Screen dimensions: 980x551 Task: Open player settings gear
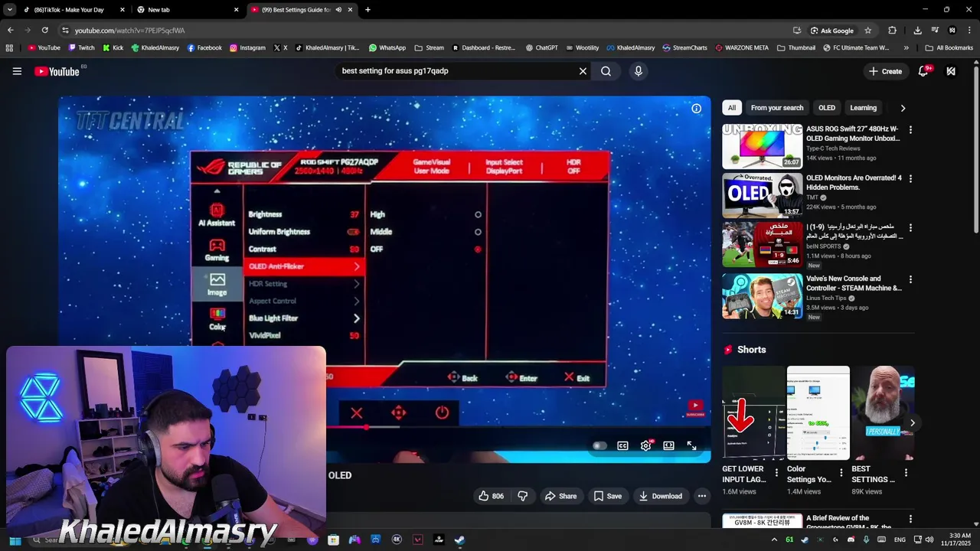tap(646, 445)
